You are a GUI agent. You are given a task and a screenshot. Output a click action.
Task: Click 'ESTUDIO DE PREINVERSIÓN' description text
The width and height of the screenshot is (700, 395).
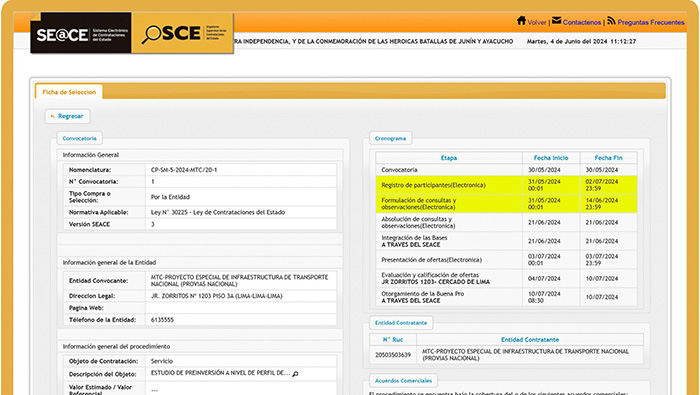[221, 373]
